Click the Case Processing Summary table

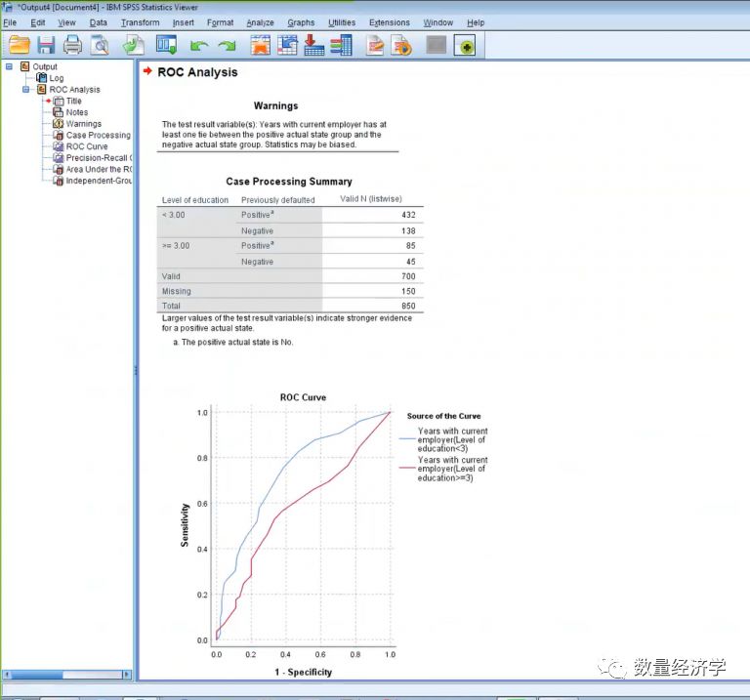289,252
